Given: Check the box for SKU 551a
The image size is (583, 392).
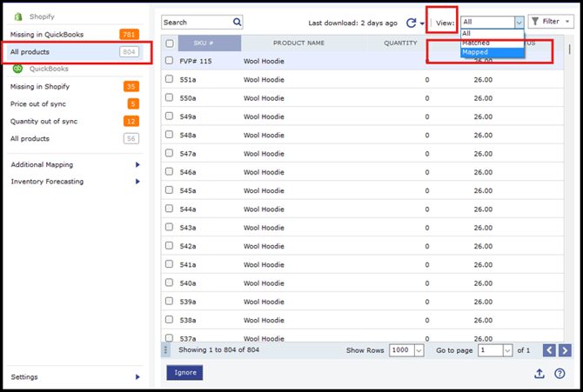Looking at the screenshot, I should point(170,79).
